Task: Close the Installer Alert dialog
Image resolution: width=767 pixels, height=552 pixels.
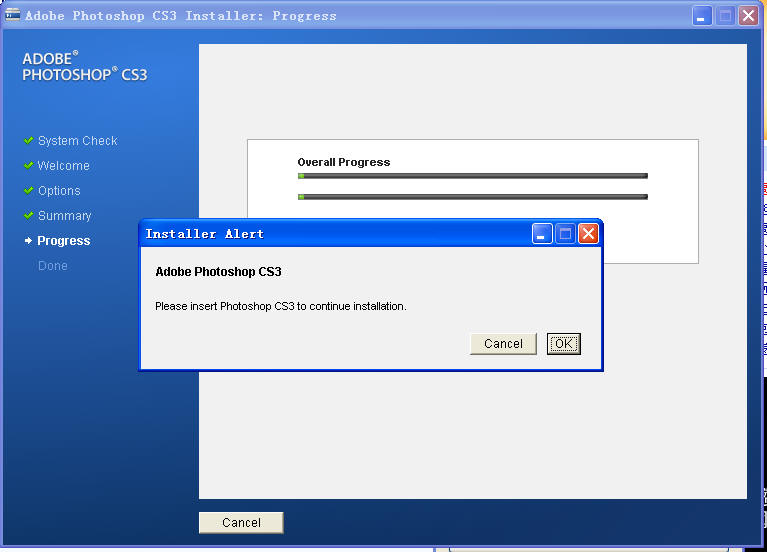Action: tap(588, 234)
